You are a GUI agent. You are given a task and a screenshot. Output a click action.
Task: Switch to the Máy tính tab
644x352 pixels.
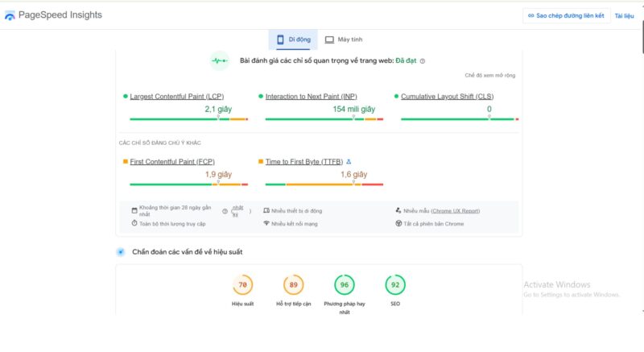tap(344, 39)
